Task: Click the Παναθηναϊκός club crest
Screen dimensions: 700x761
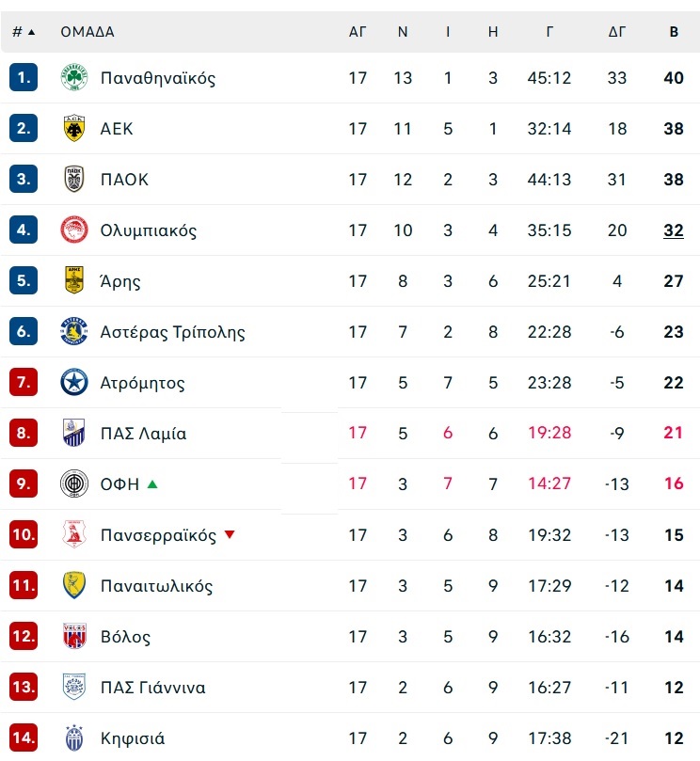Action: (x=73, y=78)
